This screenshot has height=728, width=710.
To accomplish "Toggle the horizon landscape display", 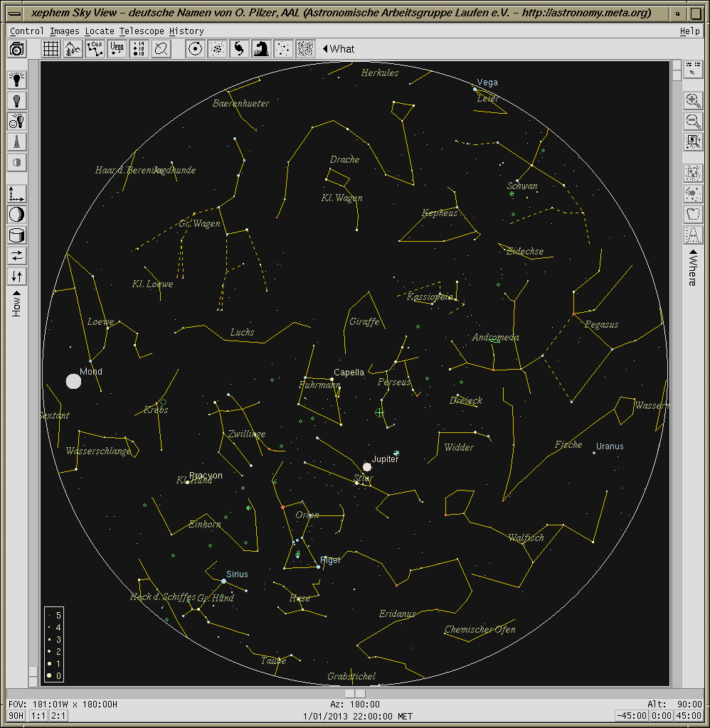I will 73,49.
